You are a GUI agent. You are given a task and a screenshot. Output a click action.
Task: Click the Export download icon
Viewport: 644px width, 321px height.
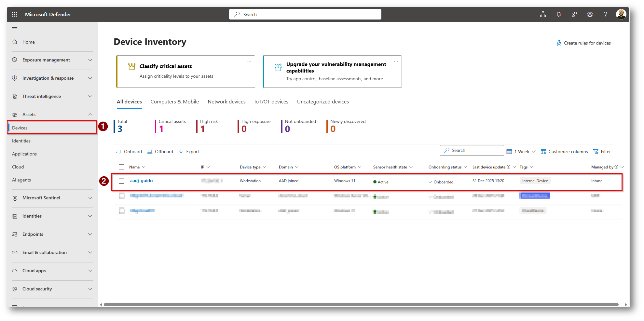(x=181, y=152)
